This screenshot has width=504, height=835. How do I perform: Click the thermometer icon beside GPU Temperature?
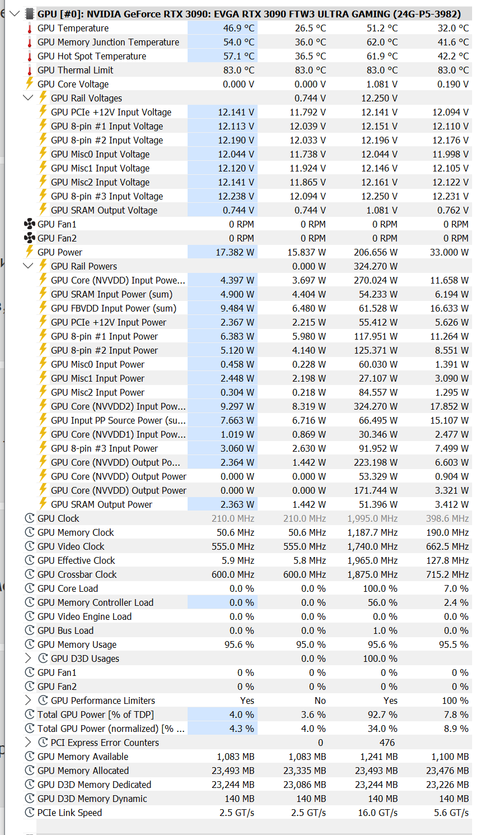(30, 28)
